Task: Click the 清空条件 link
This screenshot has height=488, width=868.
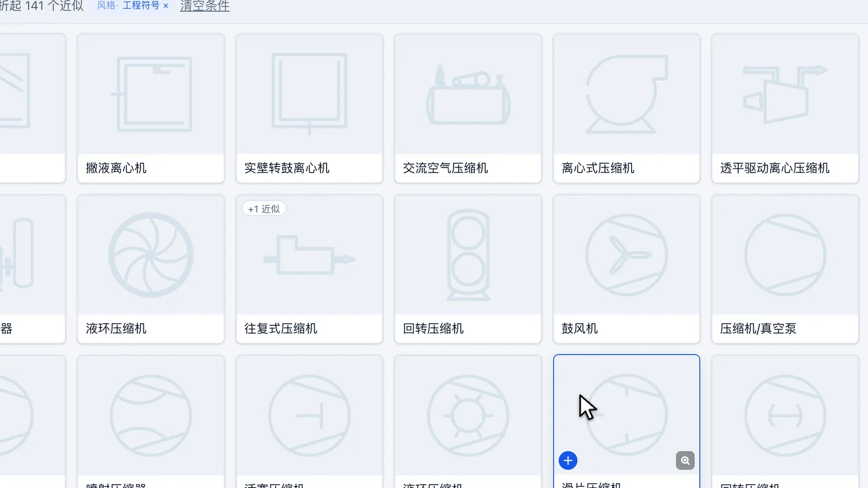Action: click(205, 6)
